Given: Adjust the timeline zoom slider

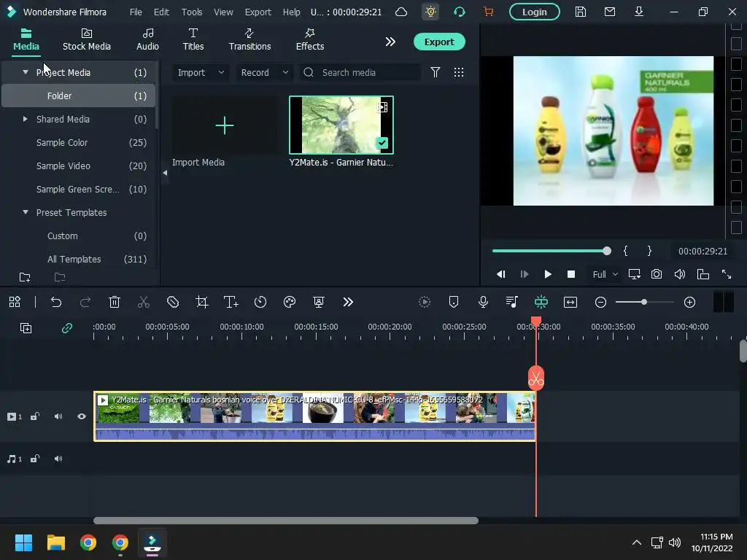Looking at the screenshot, I should click(x=644, y=302).
